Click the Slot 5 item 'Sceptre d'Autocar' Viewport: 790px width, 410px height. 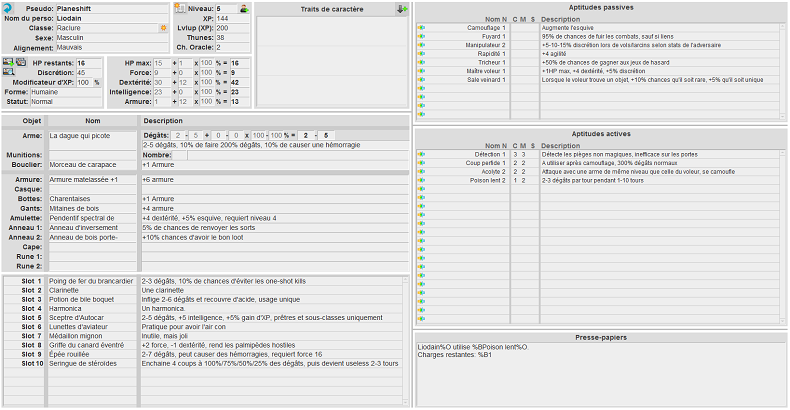coord(93,317)
